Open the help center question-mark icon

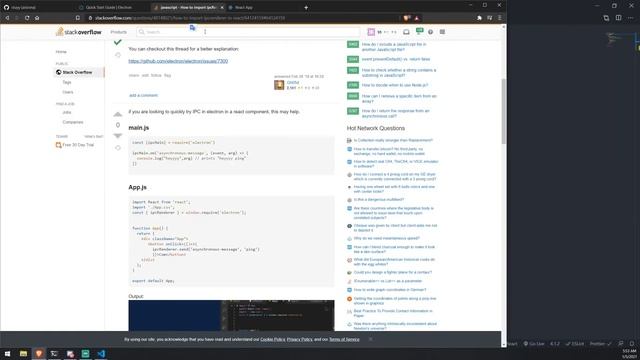click(430, 32)
